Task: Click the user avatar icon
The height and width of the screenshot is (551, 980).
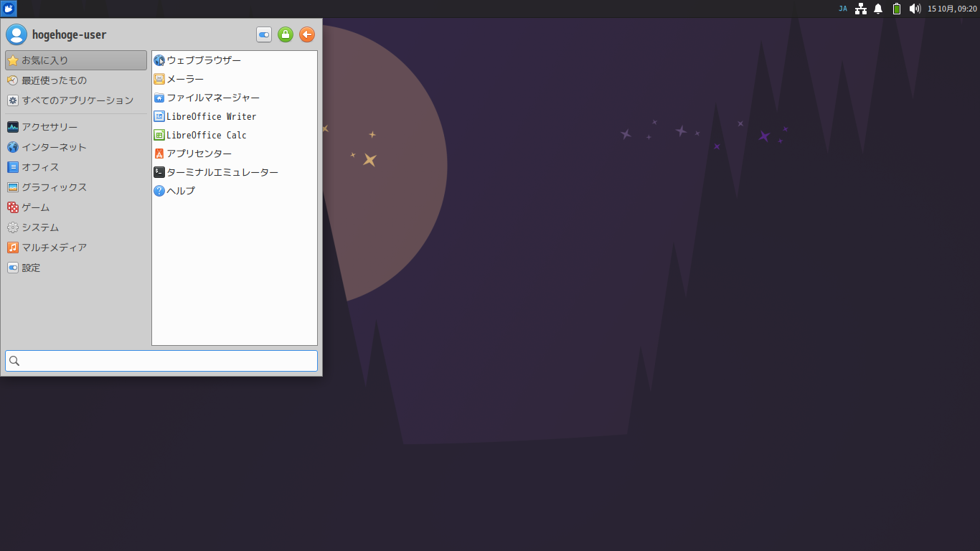Action: [x=16, y=34]
